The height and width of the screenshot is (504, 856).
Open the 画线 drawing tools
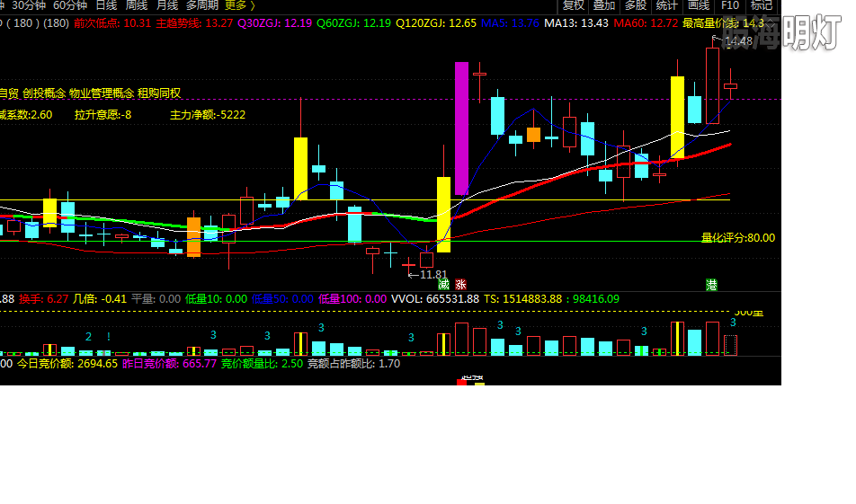(699, 5)
